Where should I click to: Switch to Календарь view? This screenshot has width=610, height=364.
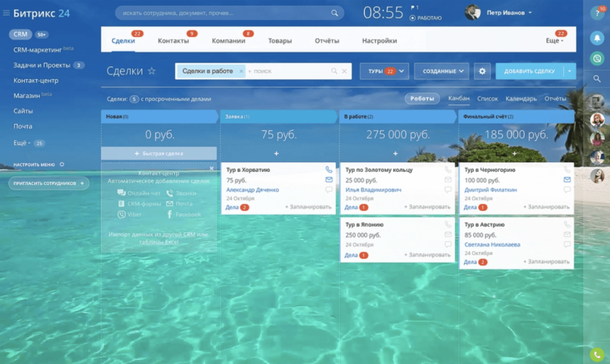tap(521, 99)
